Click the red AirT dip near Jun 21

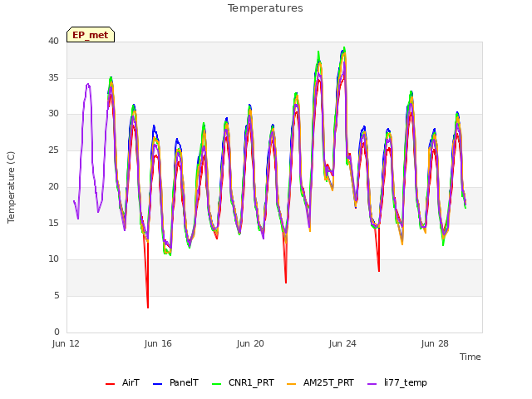(286, 282)
